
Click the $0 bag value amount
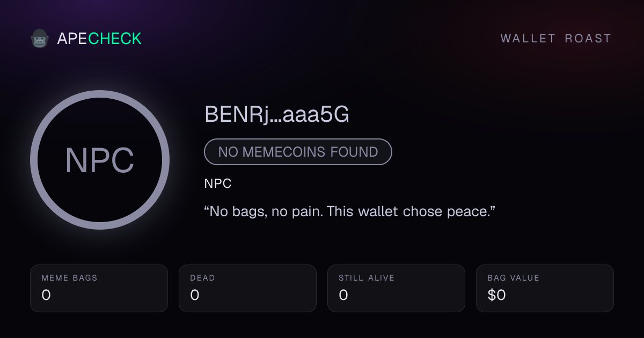(496, 295)
